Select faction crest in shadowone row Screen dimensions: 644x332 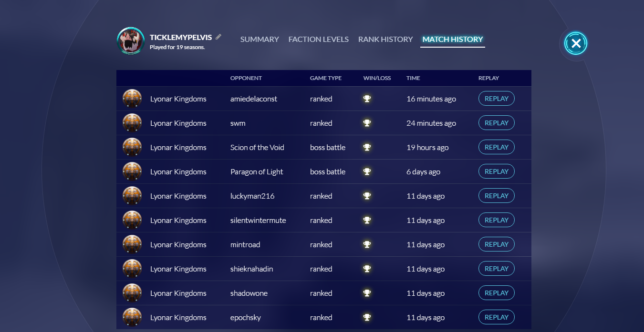pos(132,293)
